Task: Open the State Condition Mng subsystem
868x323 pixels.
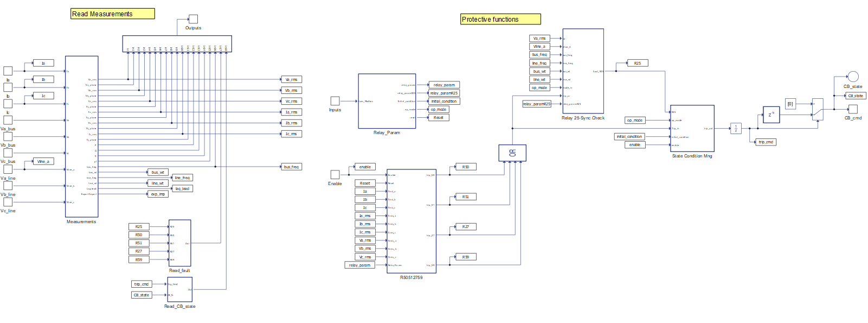Action: 692,128
